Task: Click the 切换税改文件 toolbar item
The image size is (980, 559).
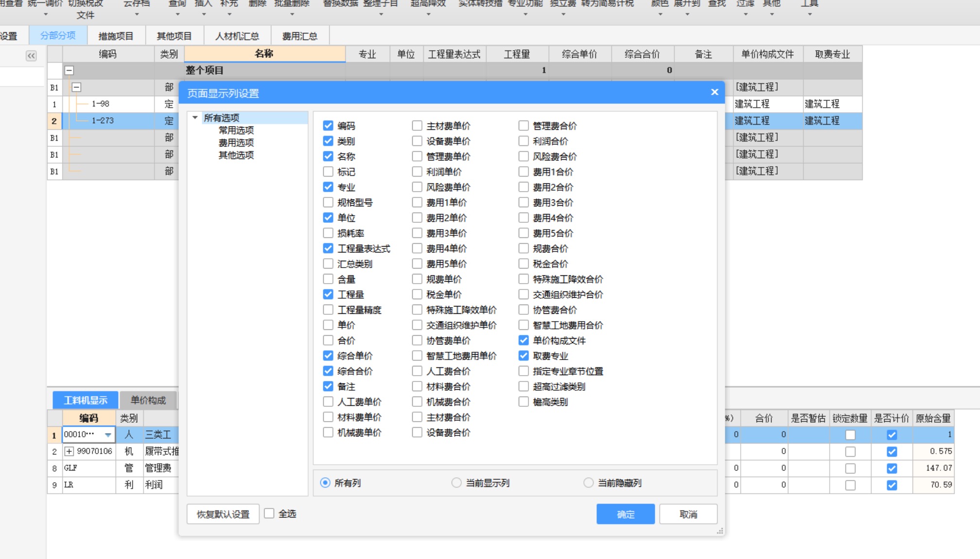Action: pos(86,10)
